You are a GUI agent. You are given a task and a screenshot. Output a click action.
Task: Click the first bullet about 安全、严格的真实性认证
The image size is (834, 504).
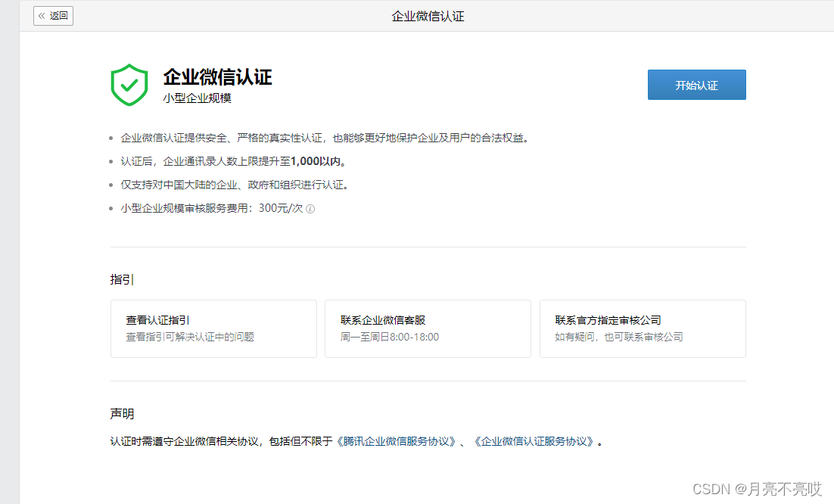[325, 138]
